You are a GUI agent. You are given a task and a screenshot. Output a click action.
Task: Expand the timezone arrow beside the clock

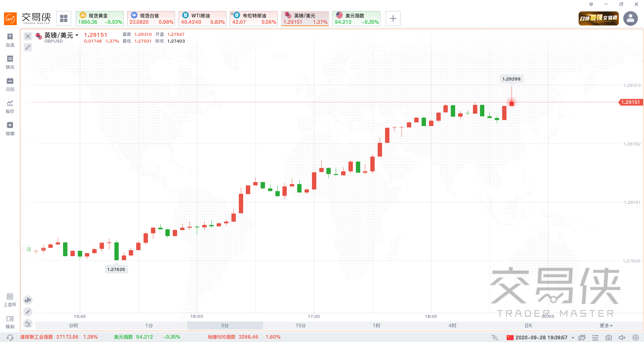pyautogui.click(x=573, y=338)
